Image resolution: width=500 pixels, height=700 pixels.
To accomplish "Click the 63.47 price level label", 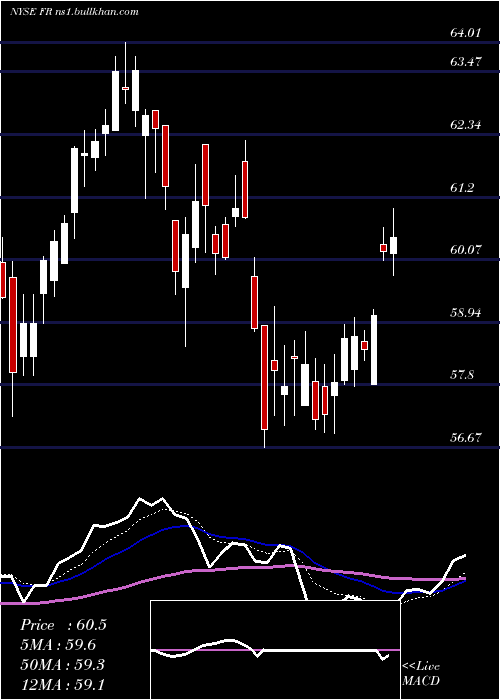I will tap(466, 61).
